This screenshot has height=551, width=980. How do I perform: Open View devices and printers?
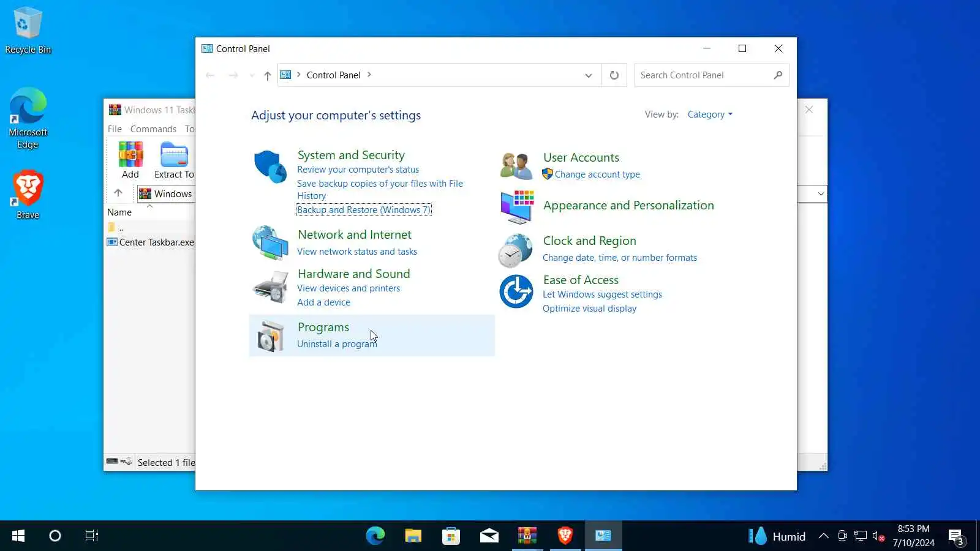click(349, 288)
